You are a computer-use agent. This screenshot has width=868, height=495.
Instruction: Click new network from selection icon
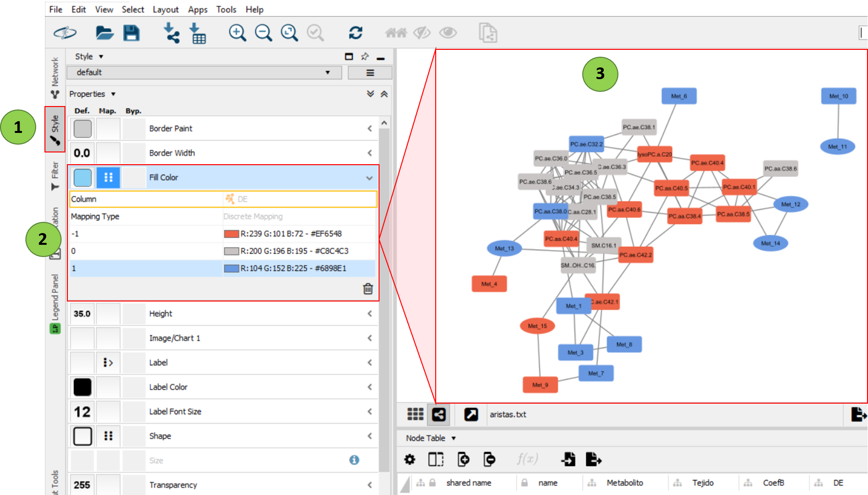pos(487,33)
